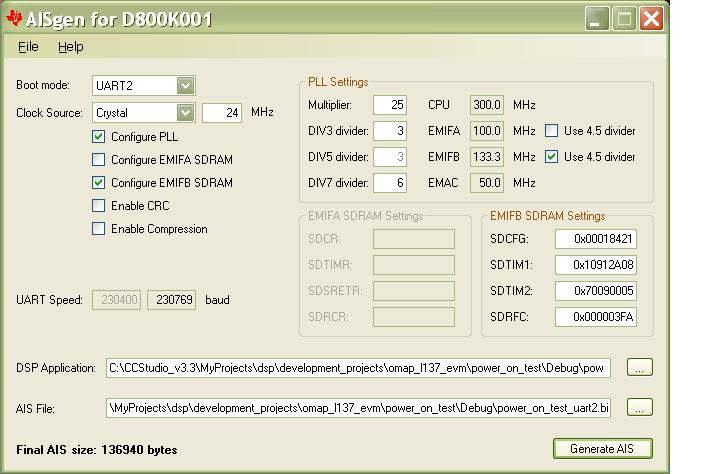
Task: Click the DIV3 divider field
Action: [x=390, y=131]
